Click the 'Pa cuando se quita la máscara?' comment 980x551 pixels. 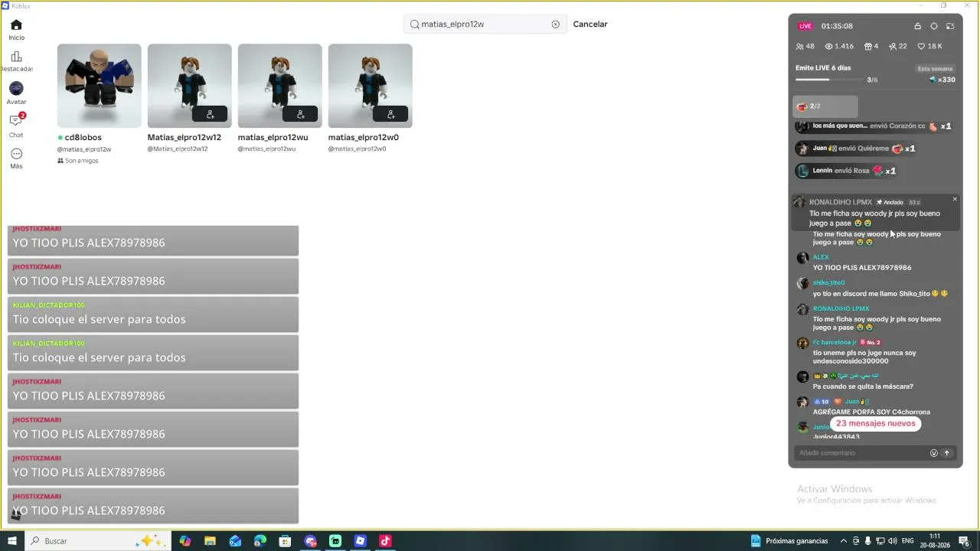[x=863, y=386]
